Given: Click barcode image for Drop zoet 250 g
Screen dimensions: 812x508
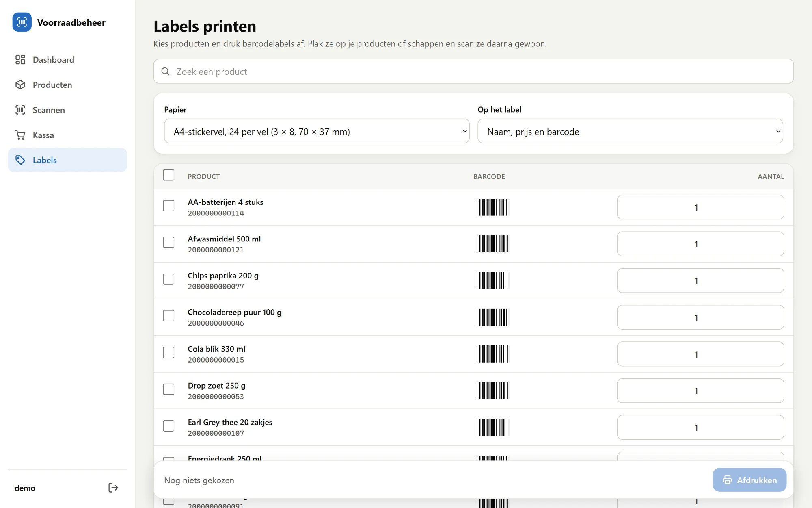Looking at the screenshot, I should pos(493,391).
